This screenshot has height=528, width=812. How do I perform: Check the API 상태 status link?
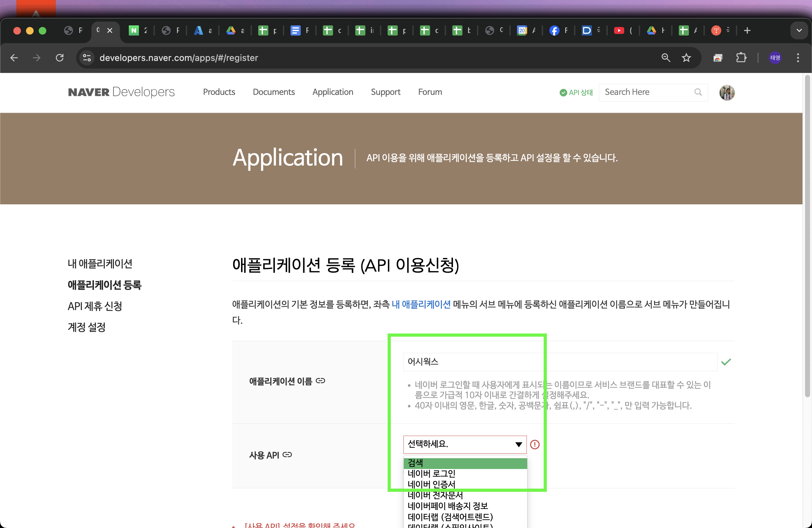coord(576,92)
